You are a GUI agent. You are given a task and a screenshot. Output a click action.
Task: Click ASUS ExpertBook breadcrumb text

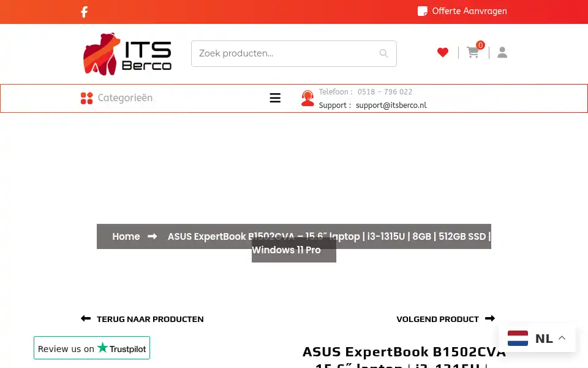click(x=329, y=243)
